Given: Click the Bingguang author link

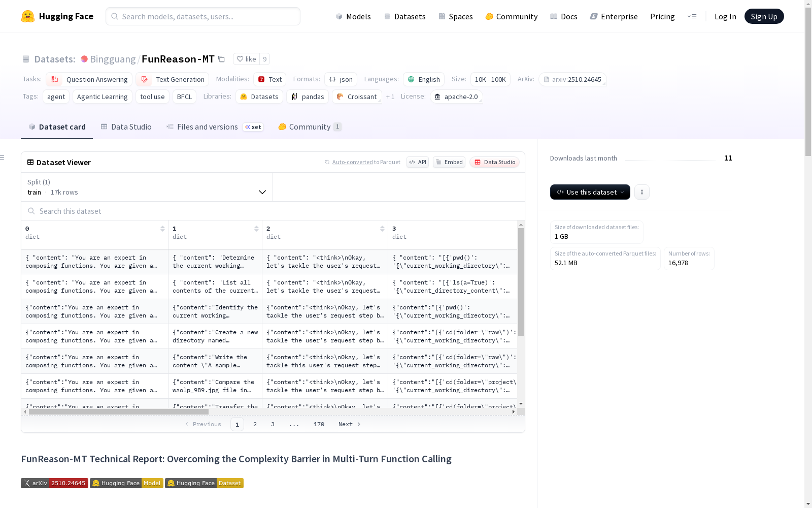Looking at the screenshot, I should (113, 59).
